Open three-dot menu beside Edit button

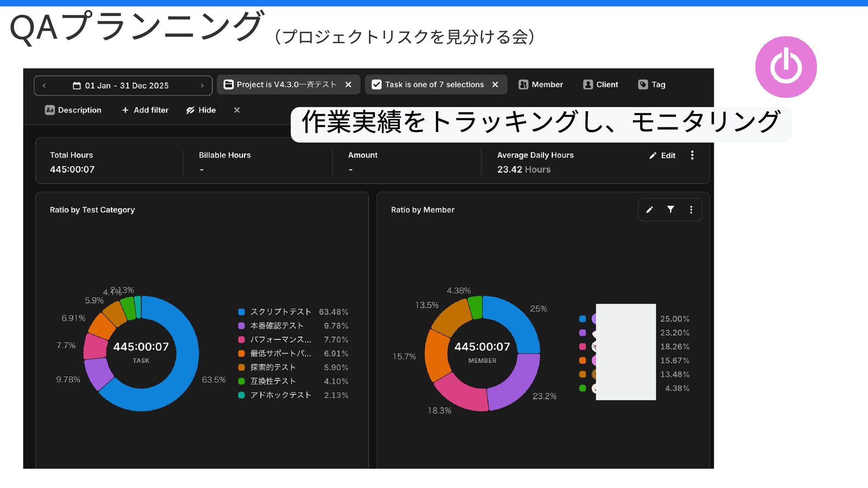point(692,155)
